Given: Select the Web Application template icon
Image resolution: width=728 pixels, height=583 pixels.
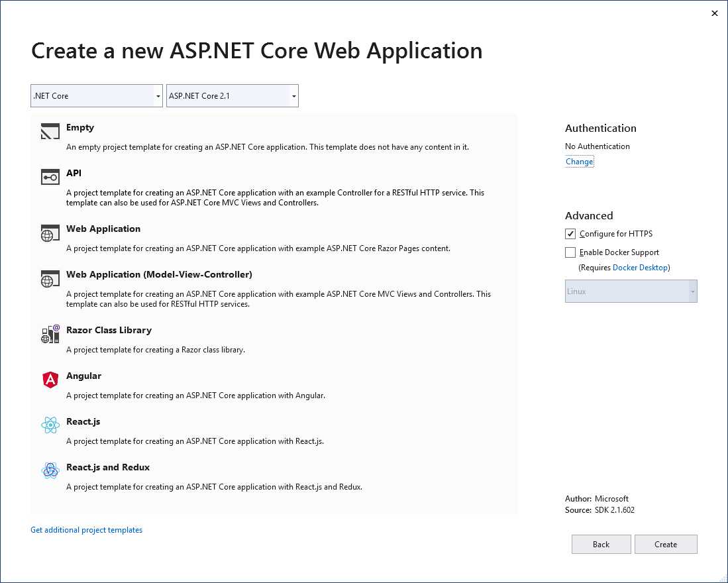Looking at the screenshot, I should tap(50, 233).
